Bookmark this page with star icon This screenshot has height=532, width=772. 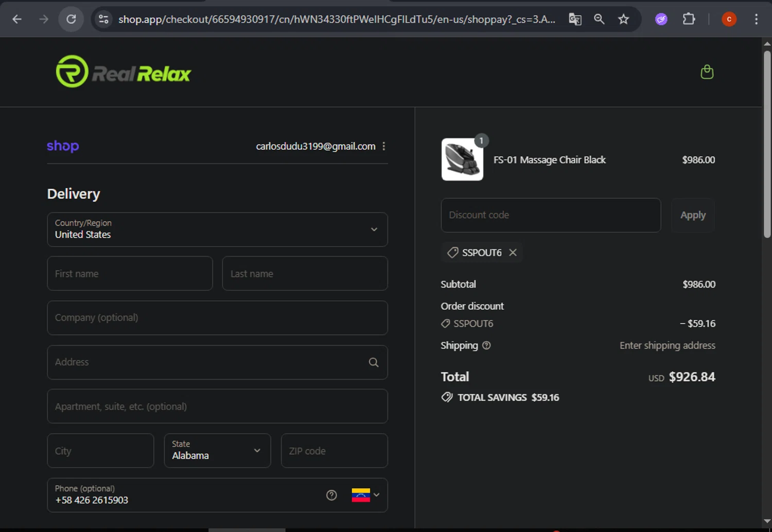coord(624,20)
